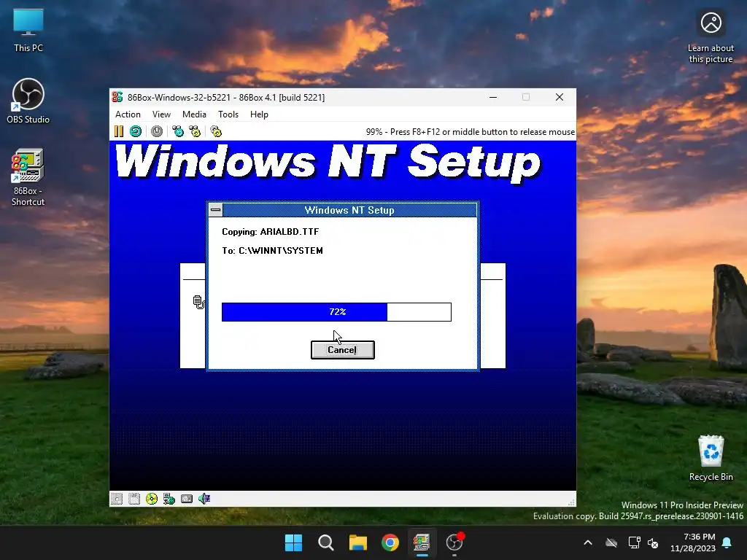The height and width of the screenshot is (560, 747).
Task: Switch to 86Box via the taskbar icon
Action: tap(422, 542)
